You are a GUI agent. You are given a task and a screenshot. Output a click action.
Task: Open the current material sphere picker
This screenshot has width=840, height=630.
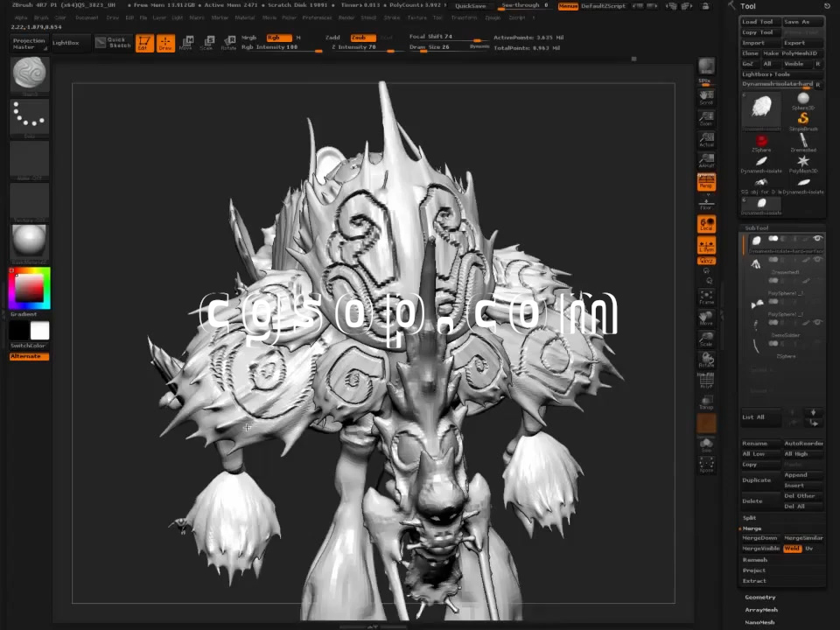(30, 242)
